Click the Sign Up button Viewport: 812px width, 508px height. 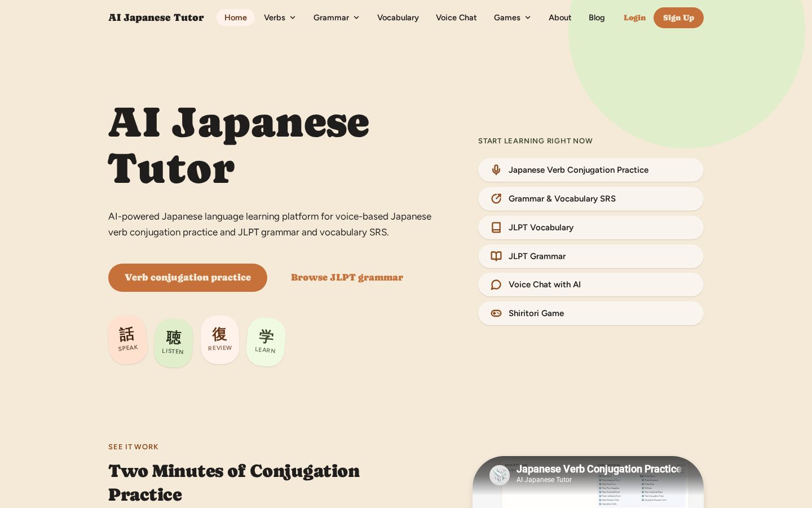678,18
